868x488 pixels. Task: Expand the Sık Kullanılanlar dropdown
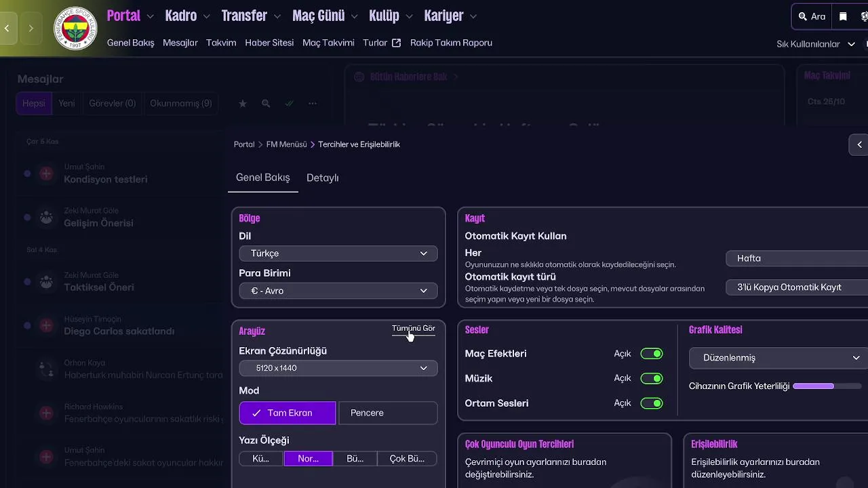pyautogui.click(x=816, y=44)
